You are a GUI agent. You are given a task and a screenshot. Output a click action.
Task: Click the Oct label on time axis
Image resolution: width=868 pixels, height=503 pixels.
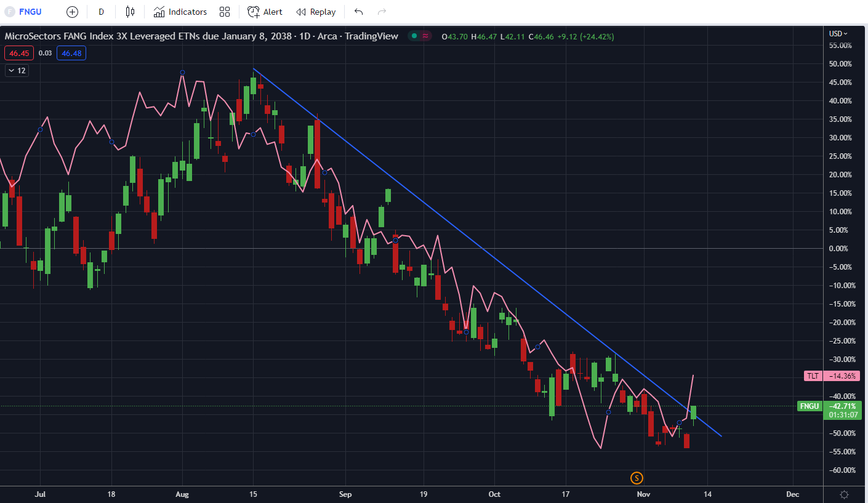(x=494, y=494)
